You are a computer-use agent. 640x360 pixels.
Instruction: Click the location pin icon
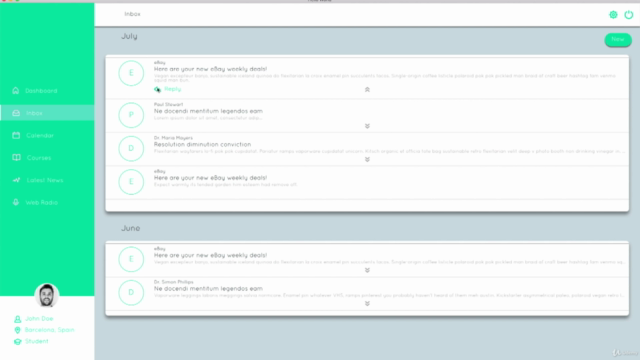click(17, 330)
